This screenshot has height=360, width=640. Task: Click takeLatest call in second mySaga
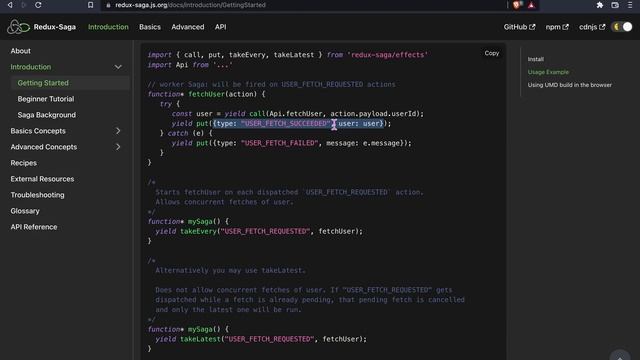click(x=200, y=339)
